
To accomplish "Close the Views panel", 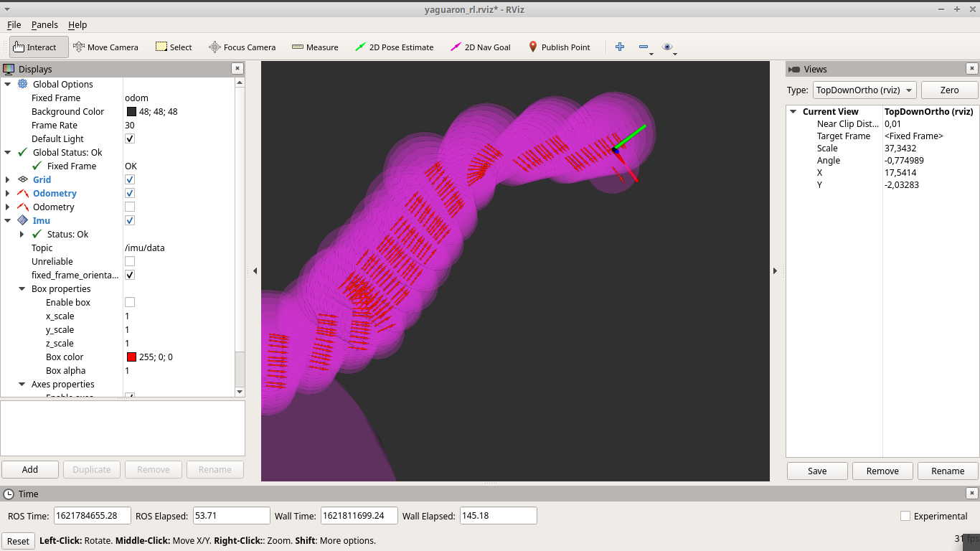I will tap(971, 68).
